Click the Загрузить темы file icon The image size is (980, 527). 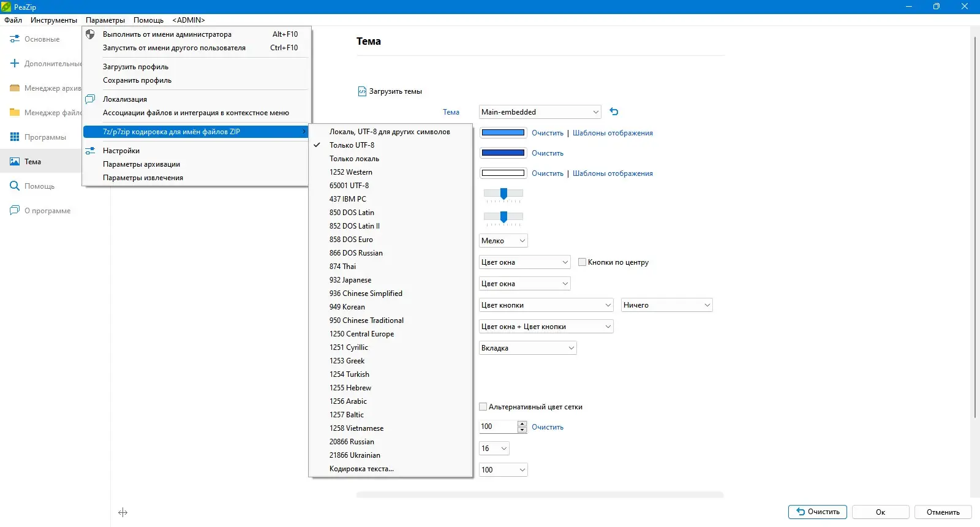[x=362, y=91]
